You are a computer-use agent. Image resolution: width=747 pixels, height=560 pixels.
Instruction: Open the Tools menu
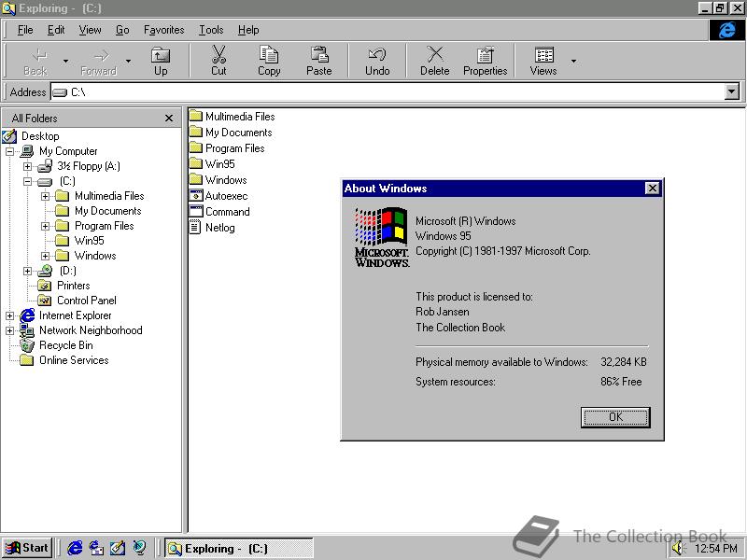211,30
